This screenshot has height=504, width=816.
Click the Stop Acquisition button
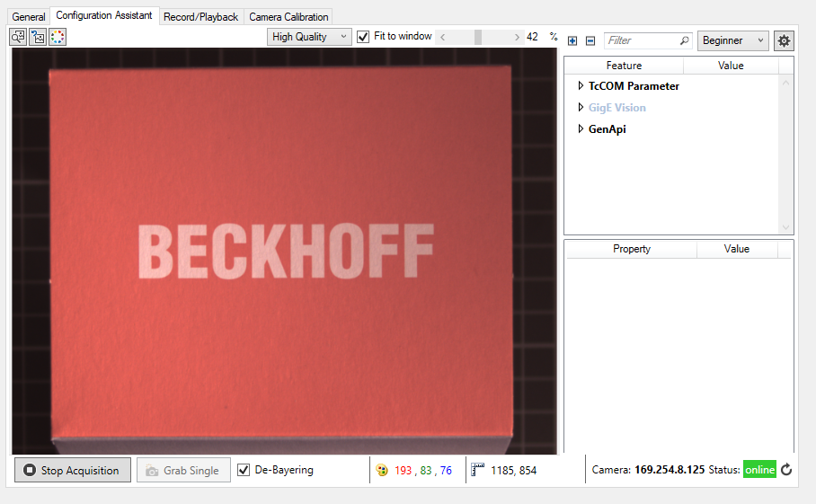[x=72, y=470]
